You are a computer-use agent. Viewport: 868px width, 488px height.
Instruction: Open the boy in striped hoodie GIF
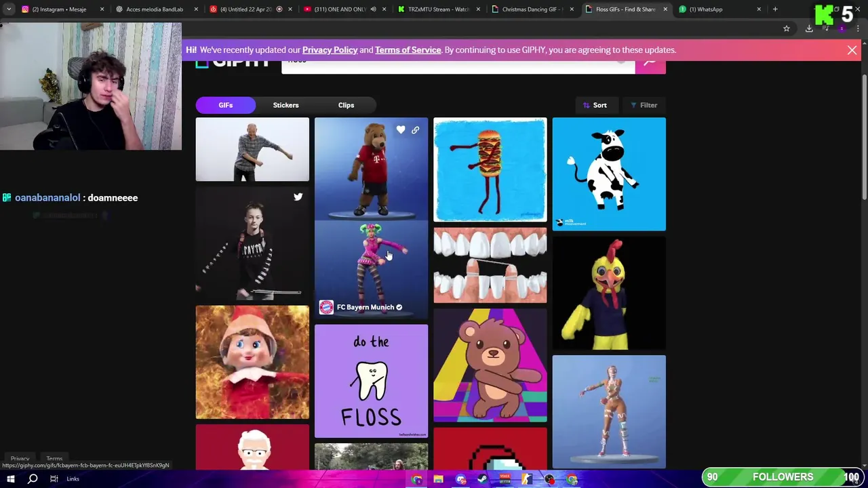252,244
